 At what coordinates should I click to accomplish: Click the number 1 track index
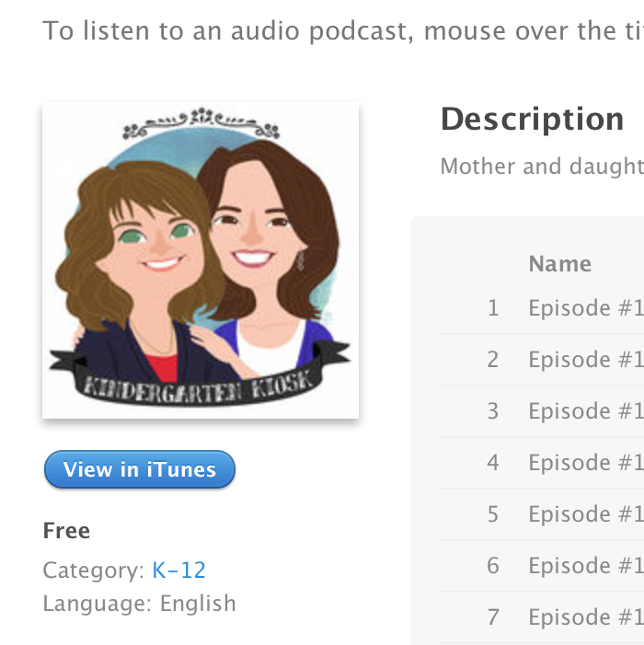point(493,308)
